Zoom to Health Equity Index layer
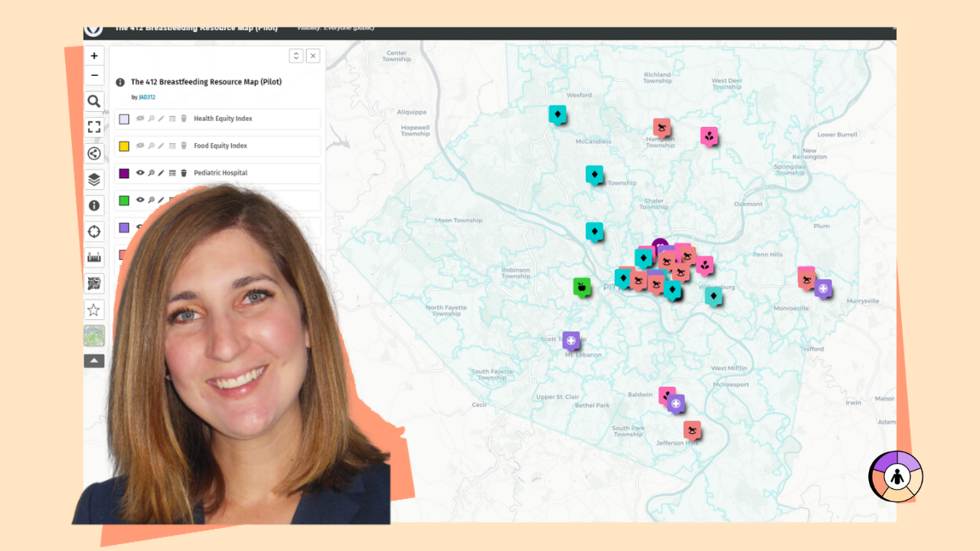 coord(152,119)
